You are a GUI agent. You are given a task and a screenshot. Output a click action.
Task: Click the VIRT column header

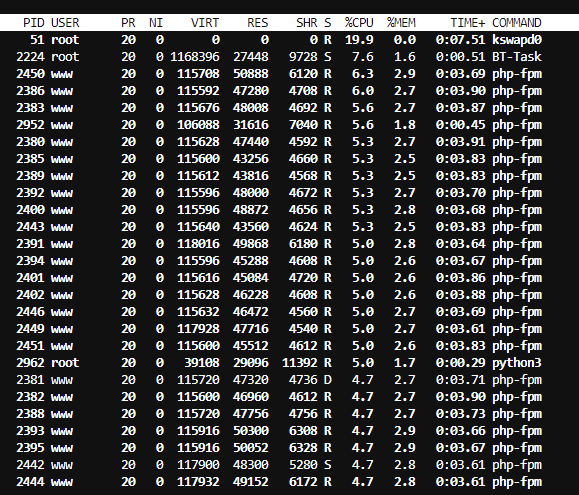[205, 23]
